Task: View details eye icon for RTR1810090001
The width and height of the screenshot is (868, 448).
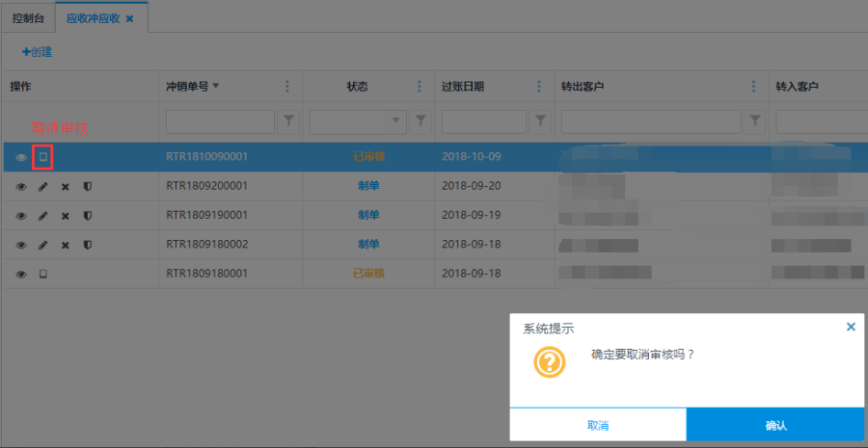Action: [x=21, y=157]
